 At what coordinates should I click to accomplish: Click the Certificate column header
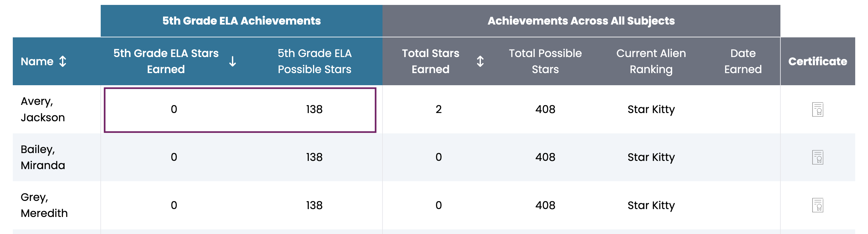coord(817,61)
